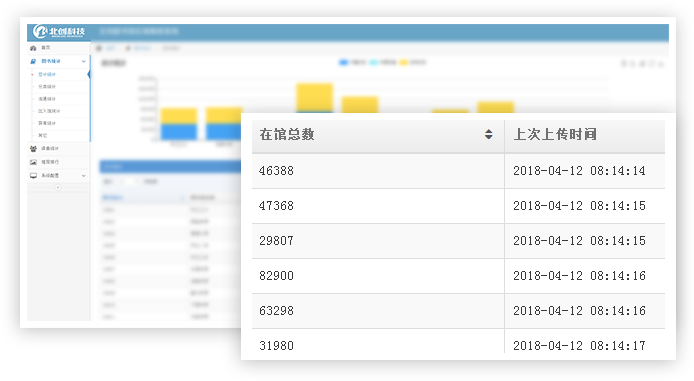This screenshot has width=694, height=381.
Task: Click the home icon in breadcrumb bar
Action: click(x=99, y=48)
